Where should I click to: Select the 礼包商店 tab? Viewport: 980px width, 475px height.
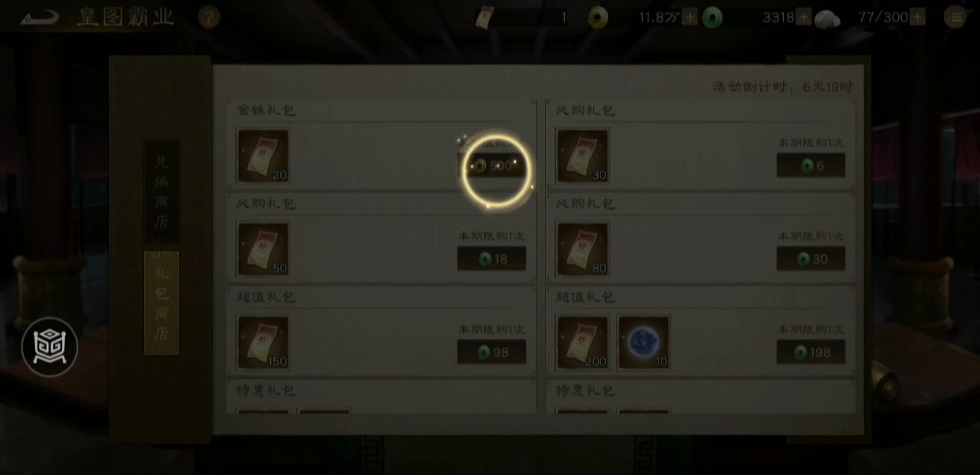(162, 303)
